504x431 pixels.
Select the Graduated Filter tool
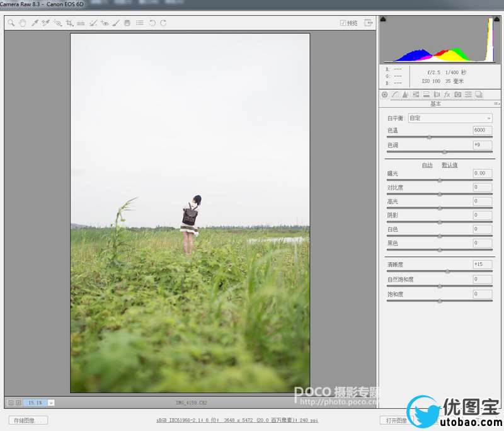coord(127,23)
